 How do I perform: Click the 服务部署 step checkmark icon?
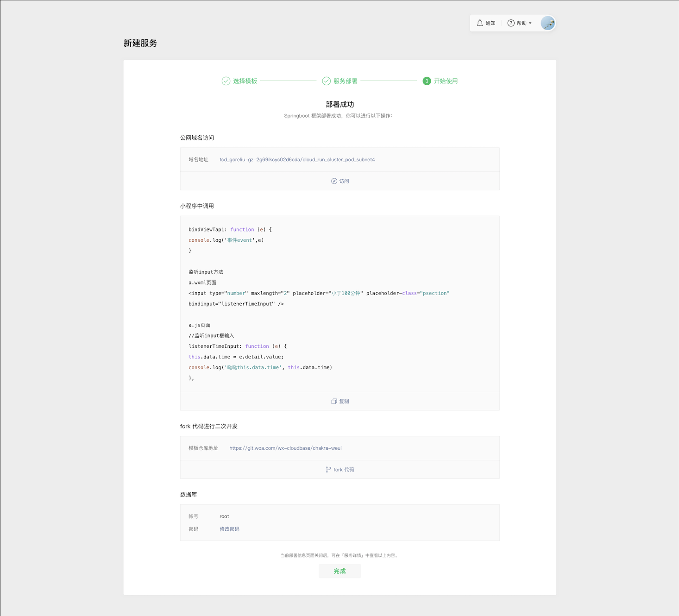[327, 81]
